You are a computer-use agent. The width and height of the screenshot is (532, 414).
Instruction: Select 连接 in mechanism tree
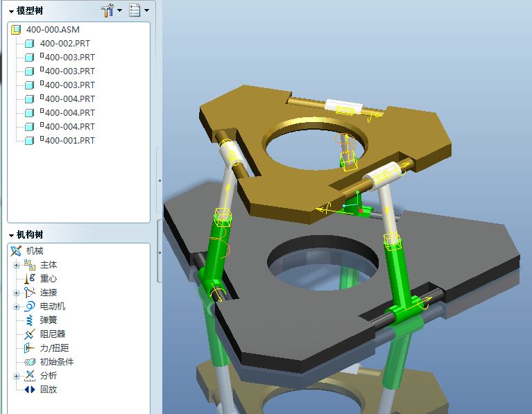pos(49,293)
